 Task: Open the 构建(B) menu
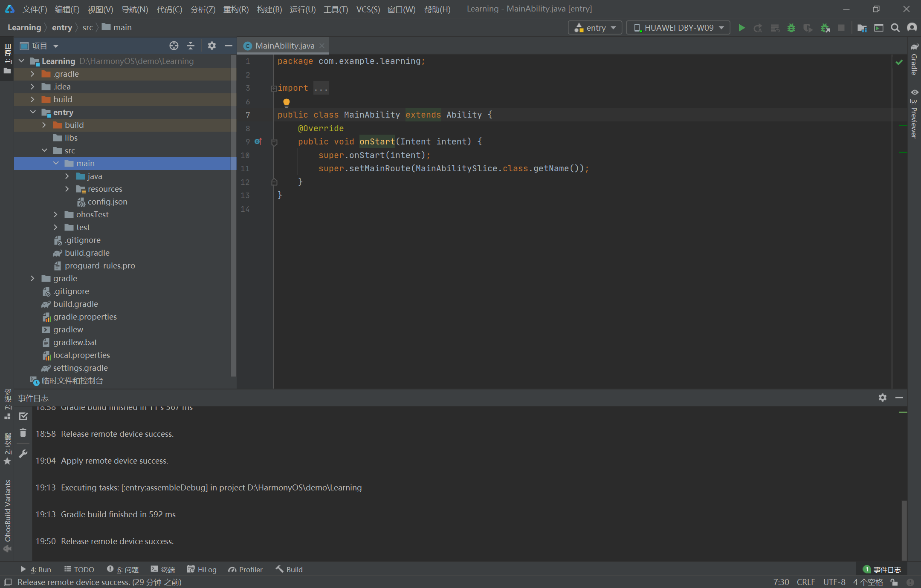click(x=269, y=9)
